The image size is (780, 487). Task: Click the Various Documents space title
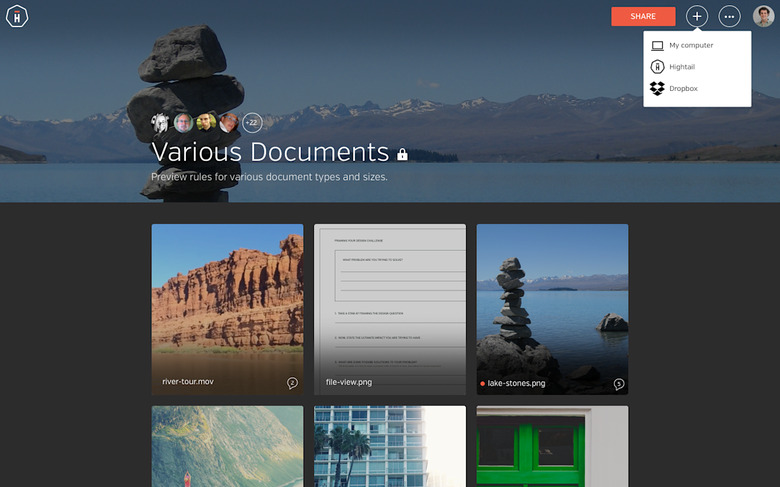(269, 152)
